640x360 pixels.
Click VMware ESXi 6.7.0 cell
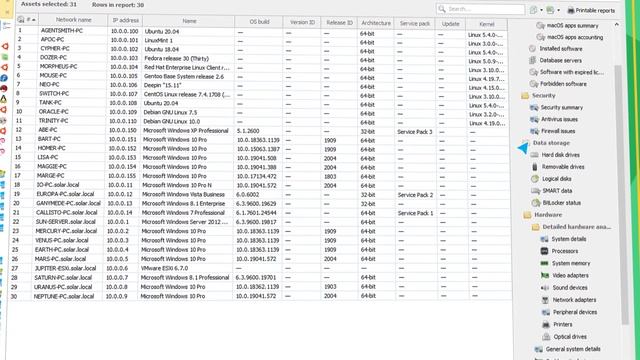pyautogui.click(x=164, y=269)
